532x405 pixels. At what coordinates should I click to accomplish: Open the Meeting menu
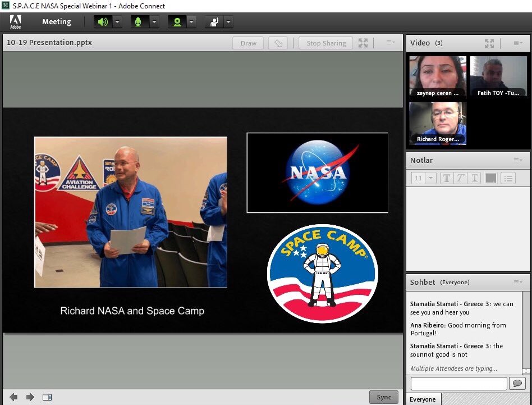click(57, 22)
